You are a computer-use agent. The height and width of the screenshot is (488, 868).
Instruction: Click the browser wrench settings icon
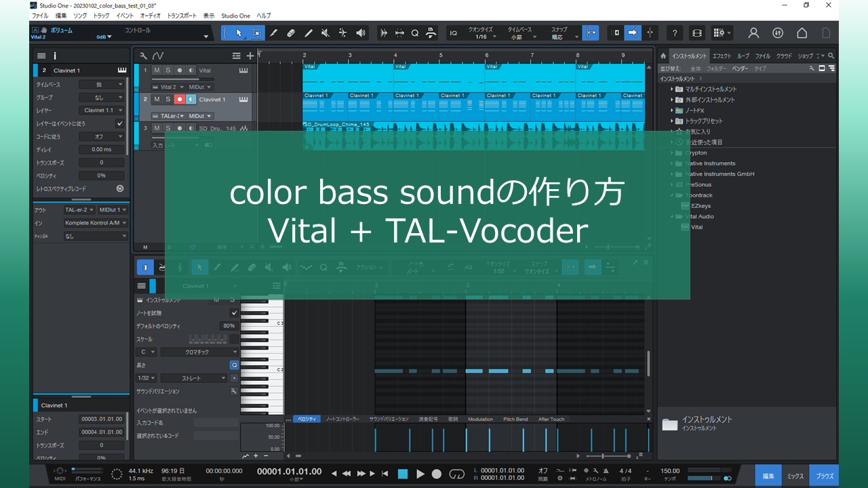[x=812, y=68]
